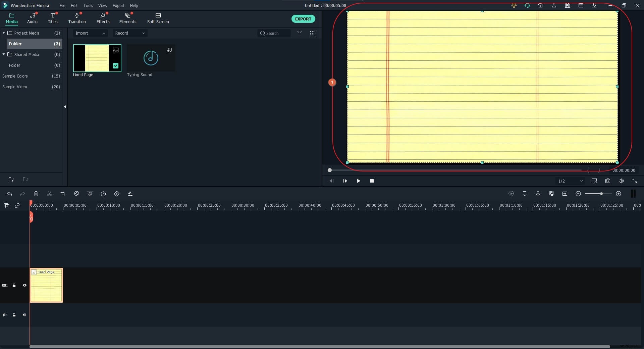The image size is (644, 349).
Task: Undo the last action
Action: click(x=9, y=194)
